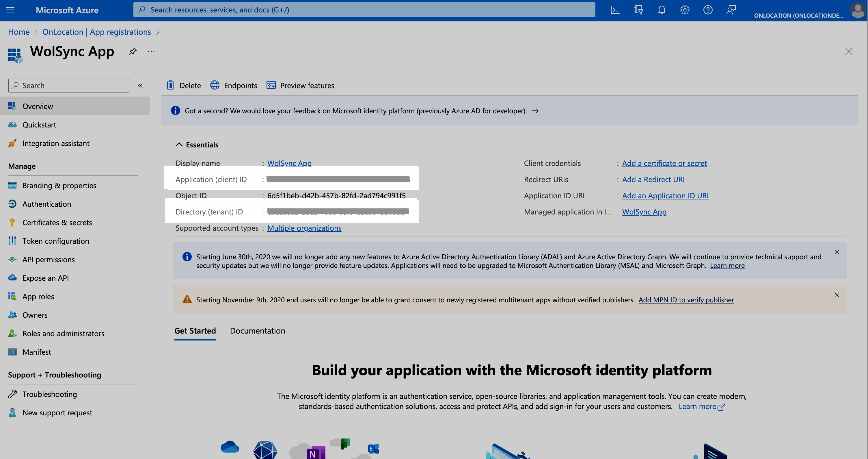
Task: Collapse the left sidebar menu
Action: pos(141,85)
